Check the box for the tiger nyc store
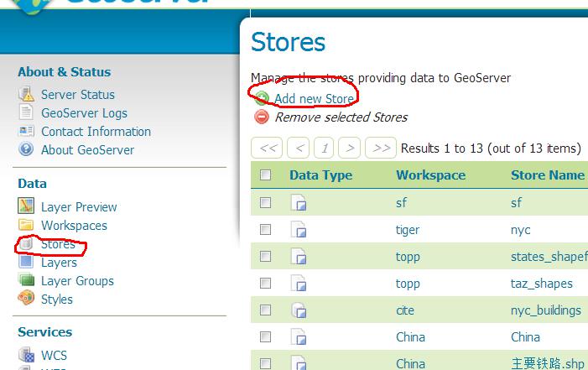Viewport: 588px width, 370px height. (x=266, y=229)
